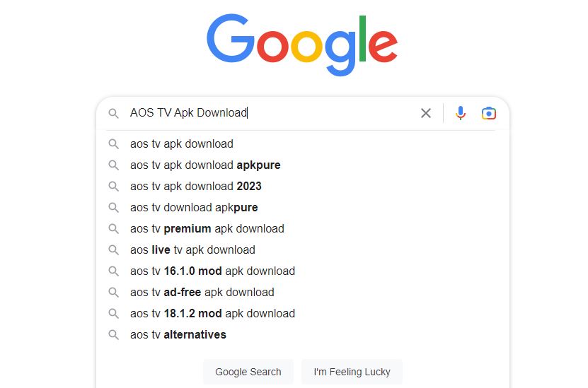Choose suggestion "aos tv apk download apkpure"
Screen dimensions: 588x388
tap(205, 165)
